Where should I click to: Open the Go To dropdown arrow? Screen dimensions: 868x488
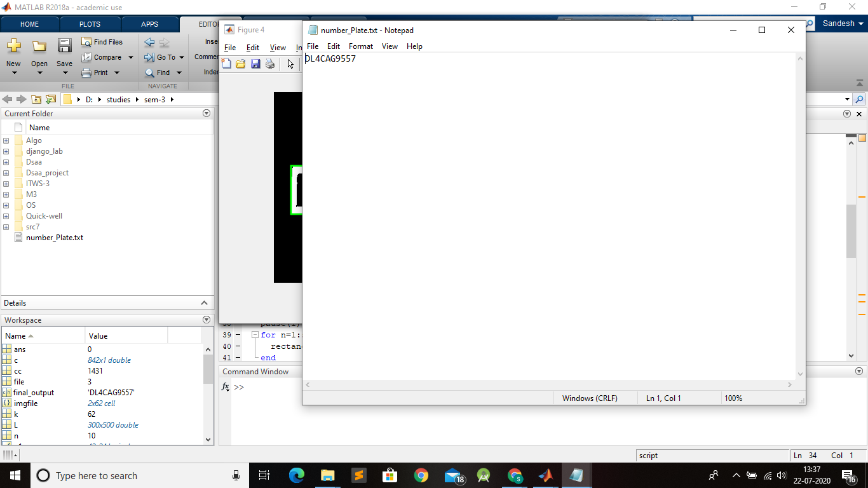click(x=182, y=57)
